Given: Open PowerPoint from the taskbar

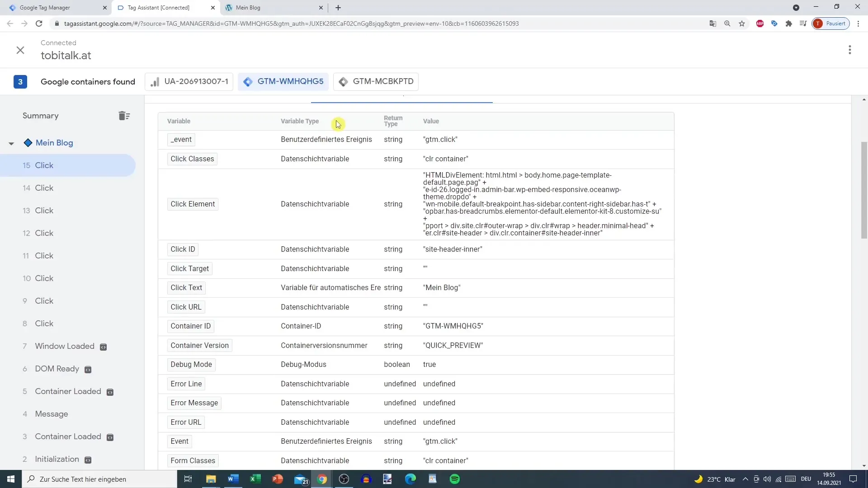Looking at the screenshot, I should (277, 479).
